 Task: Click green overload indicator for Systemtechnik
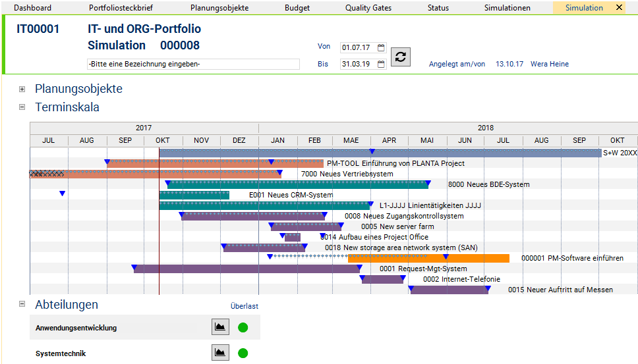coord(243,353)
